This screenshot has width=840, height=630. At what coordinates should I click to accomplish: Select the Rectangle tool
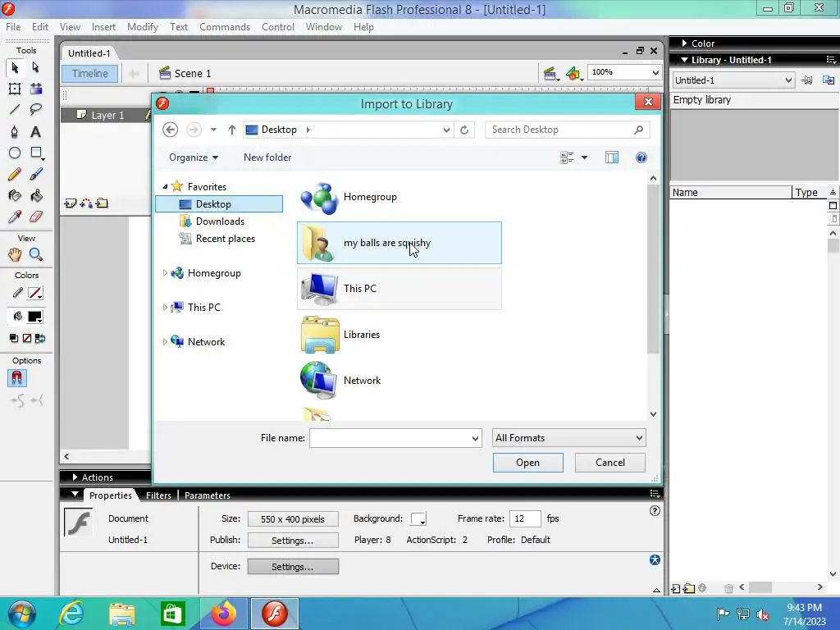36,153
